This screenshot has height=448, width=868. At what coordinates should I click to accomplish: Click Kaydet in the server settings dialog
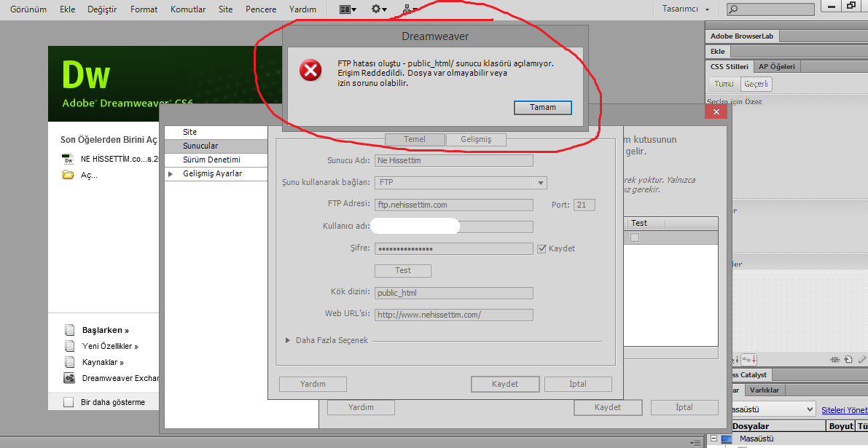[x=505, y=384]
